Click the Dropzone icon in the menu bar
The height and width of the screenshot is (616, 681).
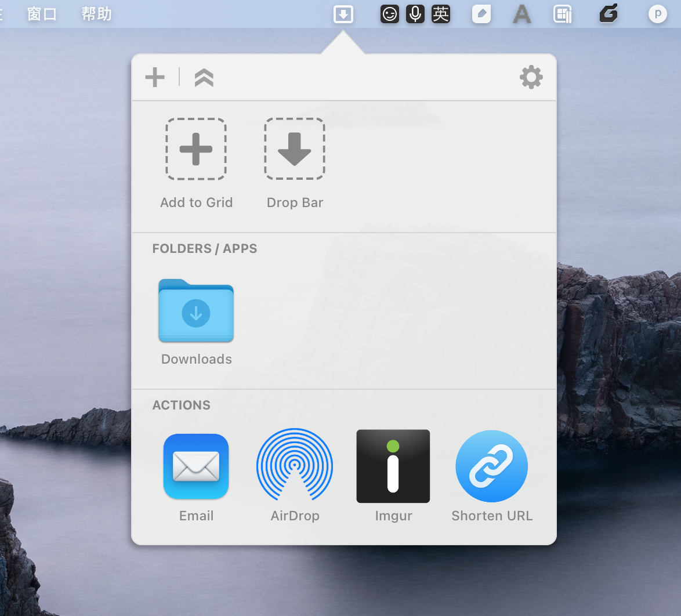[343, 14]
